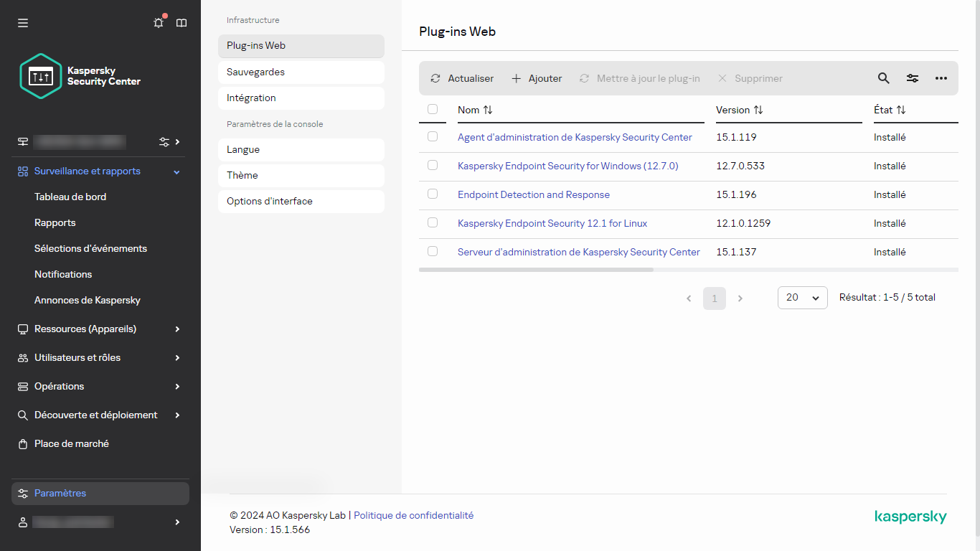Tick checkbox for Serveur d'administration row
This screenshot has height=551, width=980.
[x=433, y=251]
